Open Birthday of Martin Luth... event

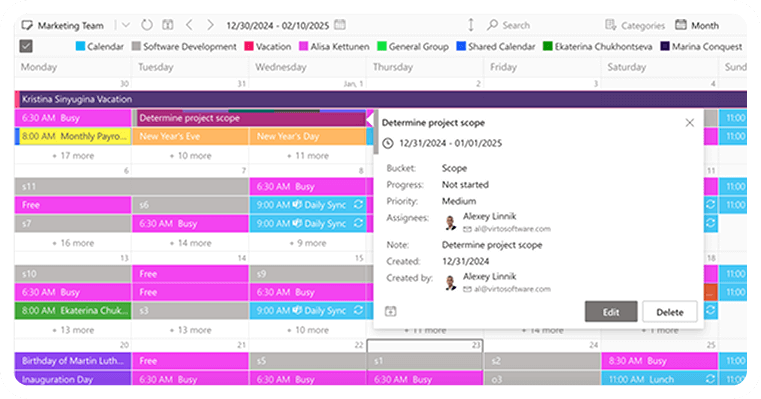click(73, 361)
